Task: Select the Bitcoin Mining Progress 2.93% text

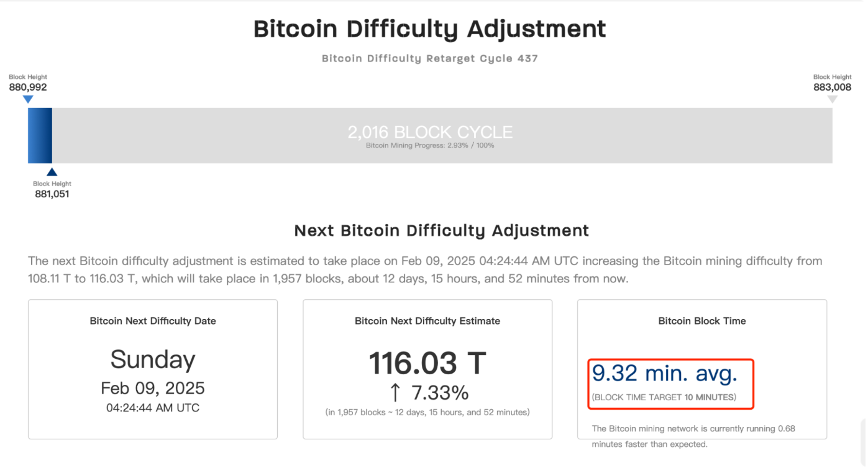Action: (x=430, y=145)
